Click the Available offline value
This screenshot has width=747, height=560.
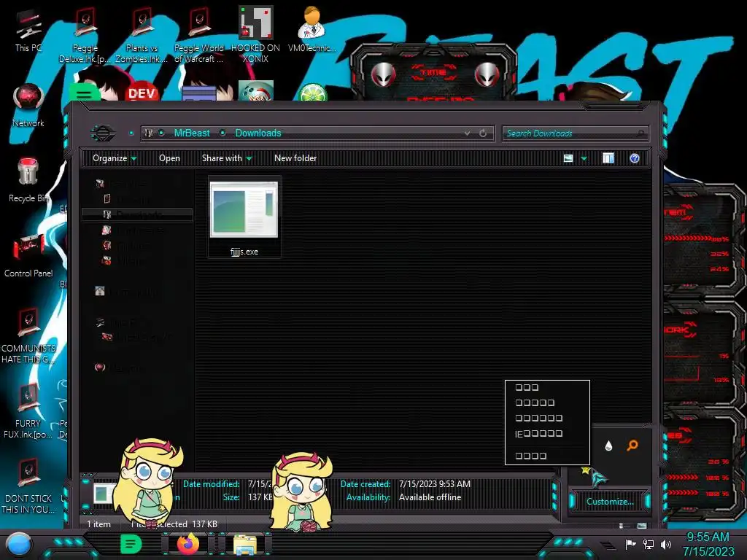pos(430,497)
